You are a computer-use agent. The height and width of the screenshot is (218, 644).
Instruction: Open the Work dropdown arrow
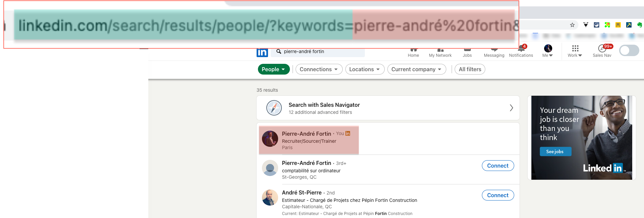(580, 55)
